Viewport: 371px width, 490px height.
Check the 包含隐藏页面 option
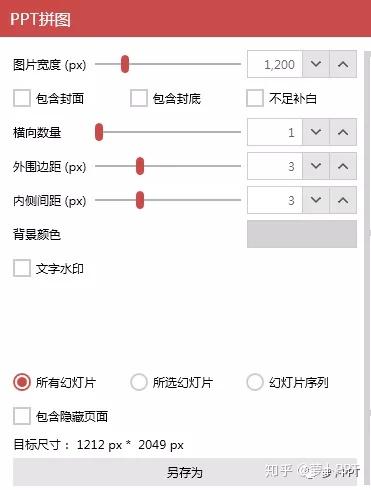tap(22, 416)
